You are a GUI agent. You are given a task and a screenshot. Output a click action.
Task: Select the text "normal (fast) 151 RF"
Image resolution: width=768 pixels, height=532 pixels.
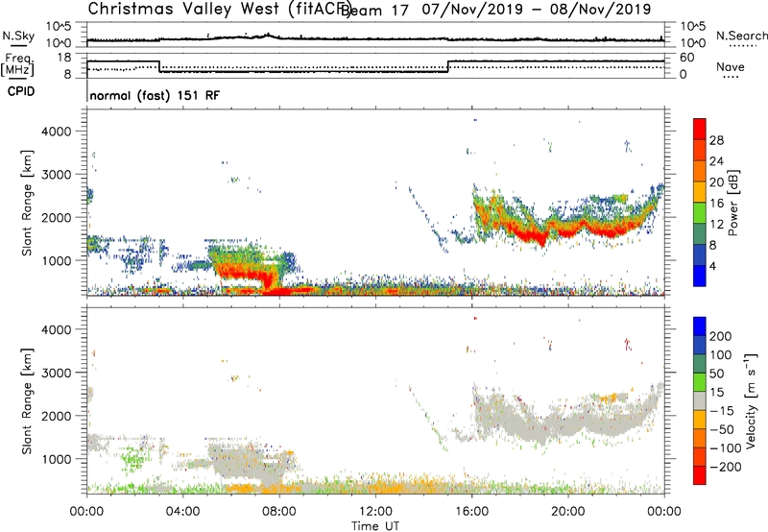155,95
